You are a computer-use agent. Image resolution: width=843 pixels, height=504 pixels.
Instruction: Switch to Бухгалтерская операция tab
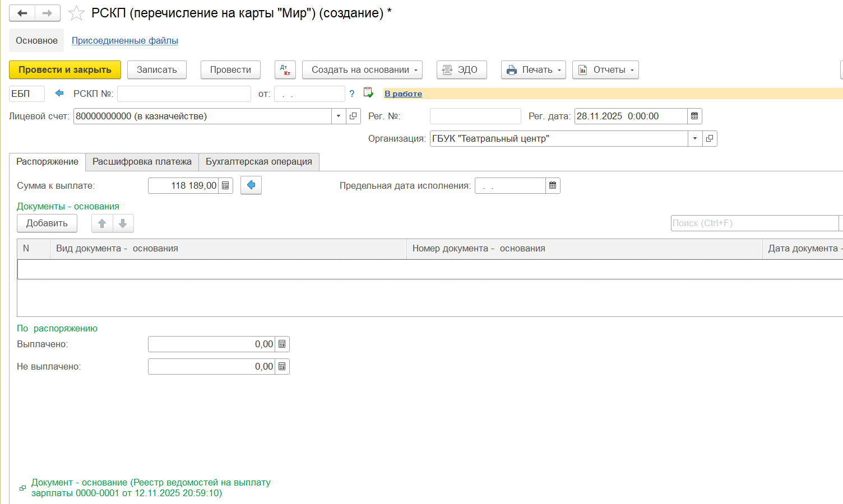(x=258, y=162)
